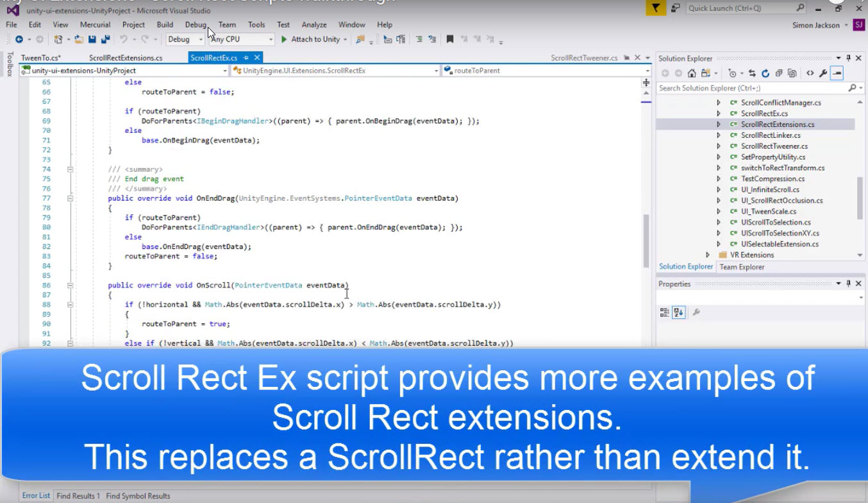Toggle auto-hide pin on Properties panel
This screenshot has height=503, width=868.
[848, 284]
